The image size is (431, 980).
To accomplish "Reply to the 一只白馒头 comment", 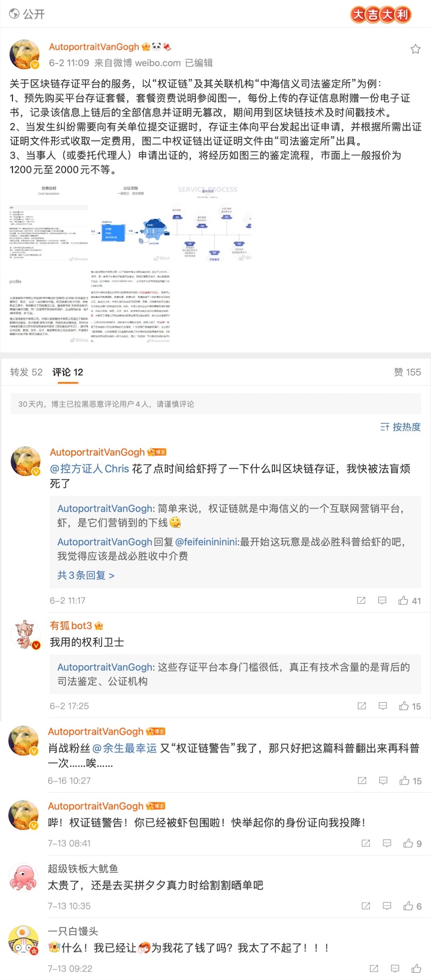I will [x=395, y=968].
